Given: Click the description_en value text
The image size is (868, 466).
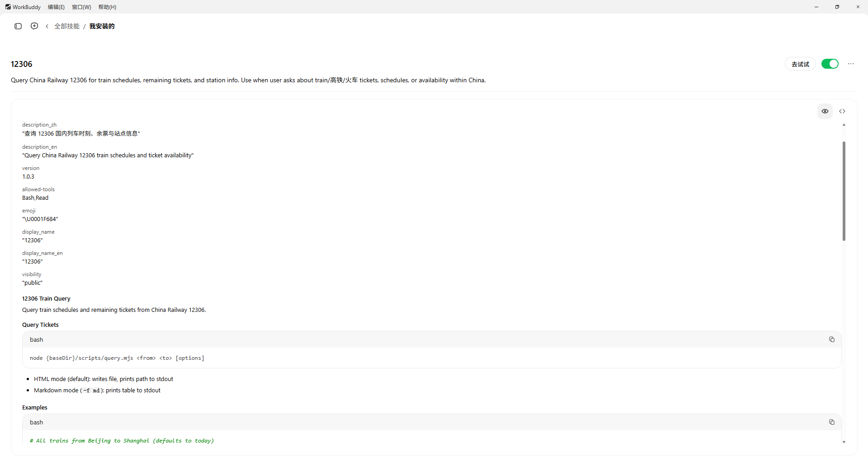Looking at the screenshot, I should (x=108, y=155).
